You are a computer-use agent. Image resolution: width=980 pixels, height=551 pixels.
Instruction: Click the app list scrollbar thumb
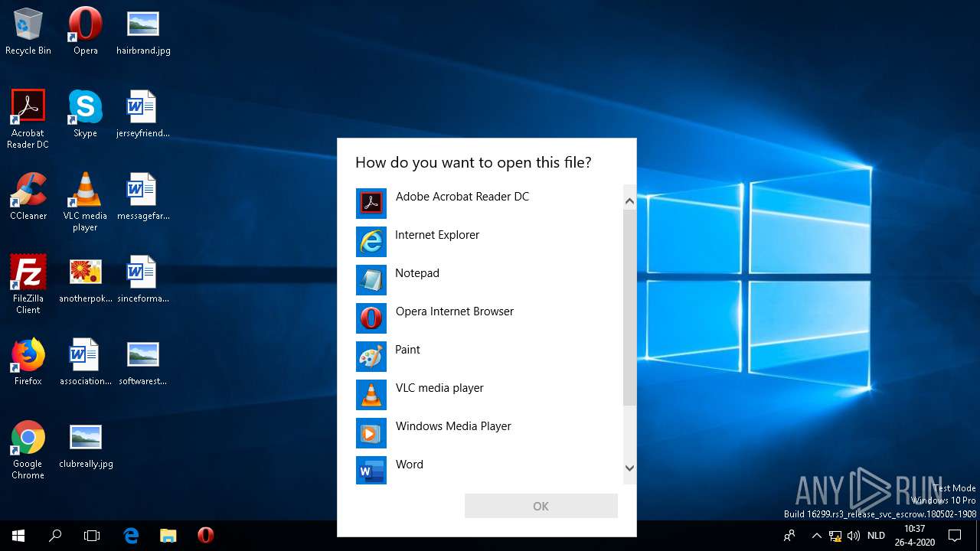pos(630,308)
